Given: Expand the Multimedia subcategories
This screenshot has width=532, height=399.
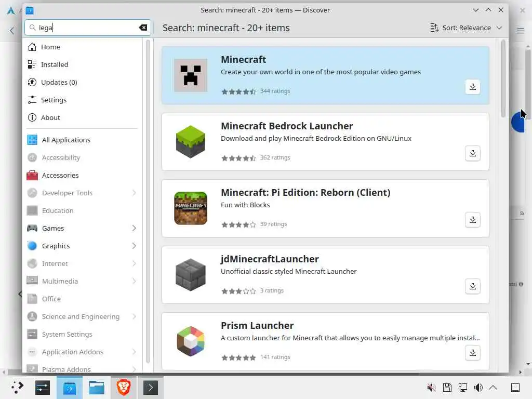Looking at the screenshot, I should pyautogui.click(x=134, y=281).
